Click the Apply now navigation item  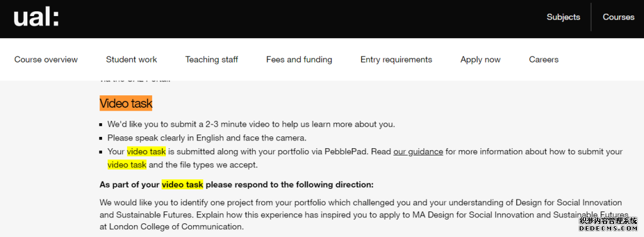pos(481,60)
